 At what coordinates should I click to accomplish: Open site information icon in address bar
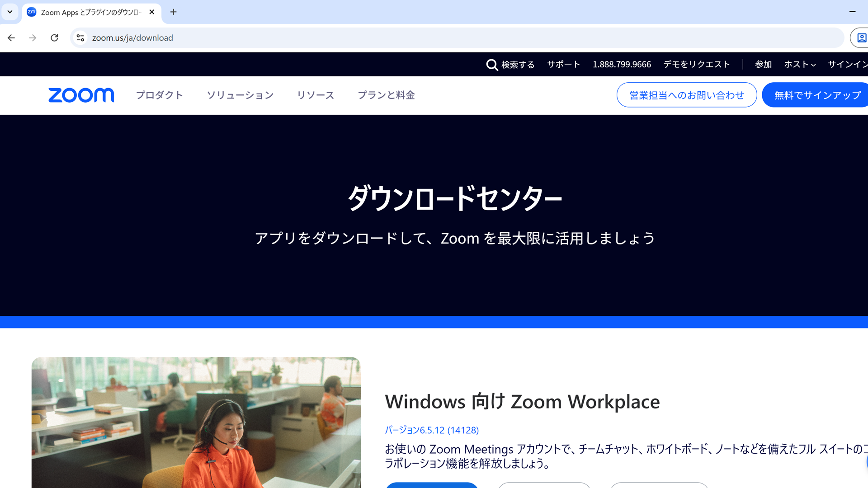(80, 38)
